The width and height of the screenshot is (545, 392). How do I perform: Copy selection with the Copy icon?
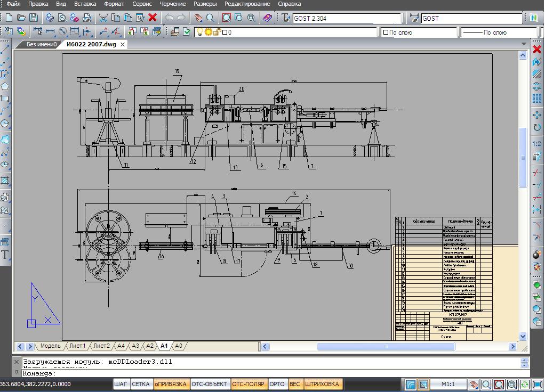[115, 18]
